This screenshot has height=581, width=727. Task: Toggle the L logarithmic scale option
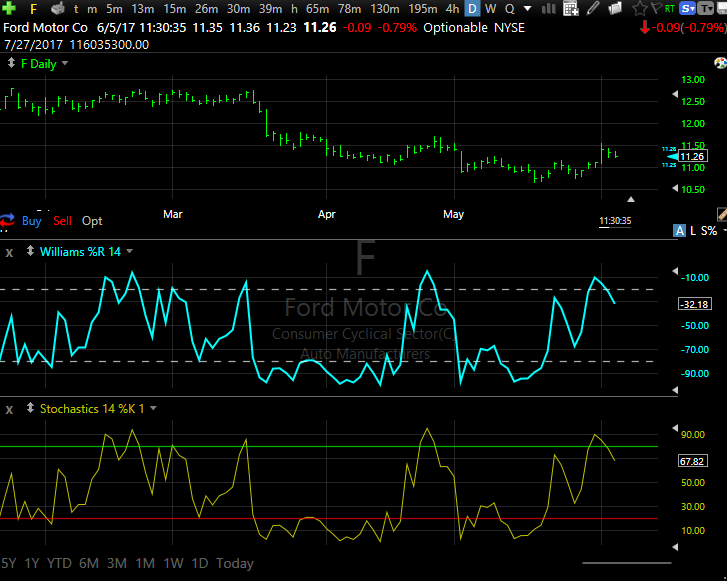click(693, 230)
